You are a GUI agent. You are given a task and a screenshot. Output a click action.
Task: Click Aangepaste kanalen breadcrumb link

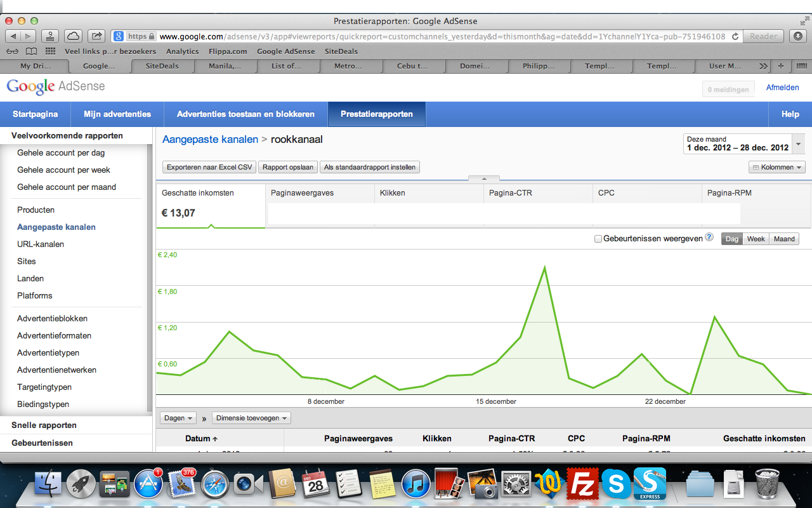tap(211, 139)
